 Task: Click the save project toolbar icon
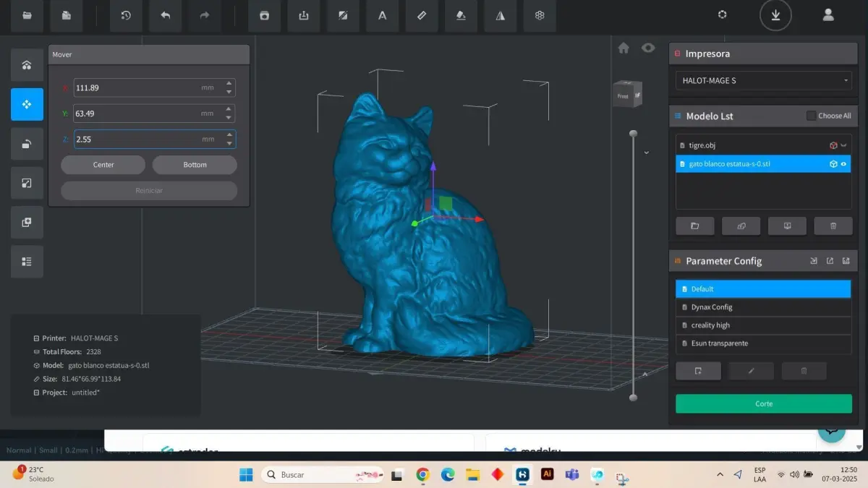click(67, 15)
